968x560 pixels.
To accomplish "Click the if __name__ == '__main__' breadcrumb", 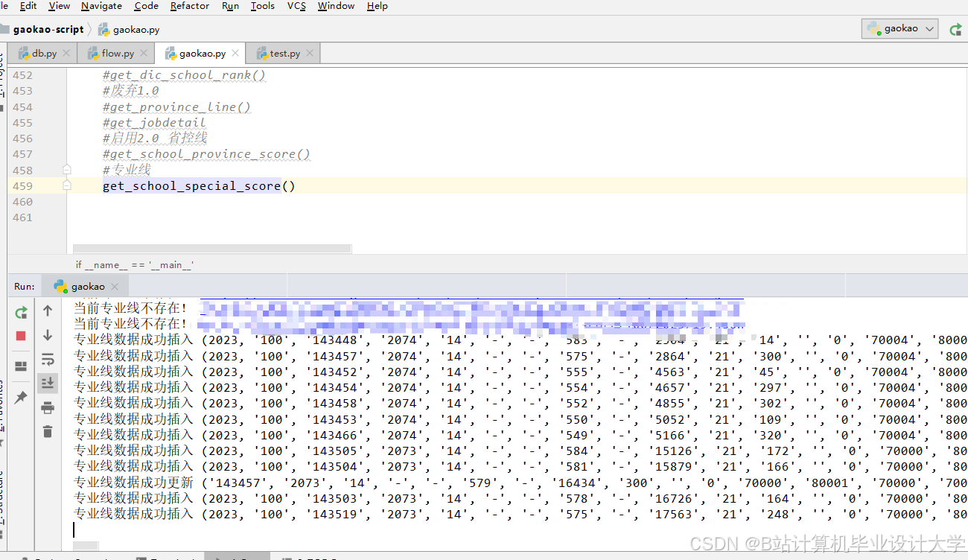I will (x=135, y=264).
